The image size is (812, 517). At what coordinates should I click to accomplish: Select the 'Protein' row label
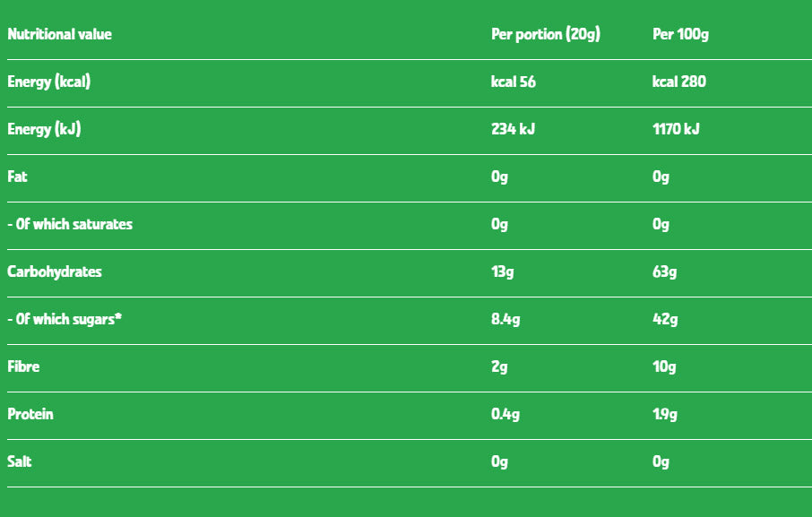pos(30,415)
